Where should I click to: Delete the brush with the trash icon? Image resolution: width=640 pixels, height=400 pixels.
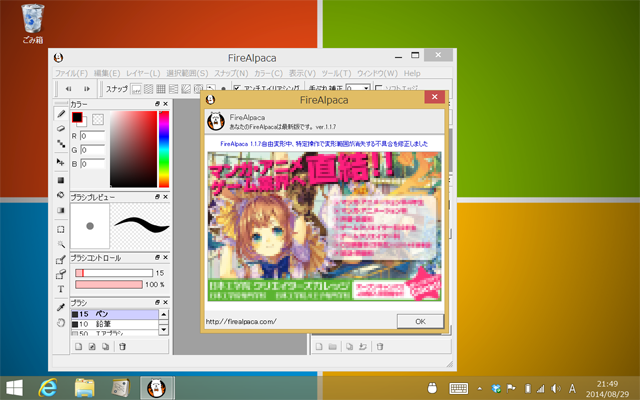(122, 347)
